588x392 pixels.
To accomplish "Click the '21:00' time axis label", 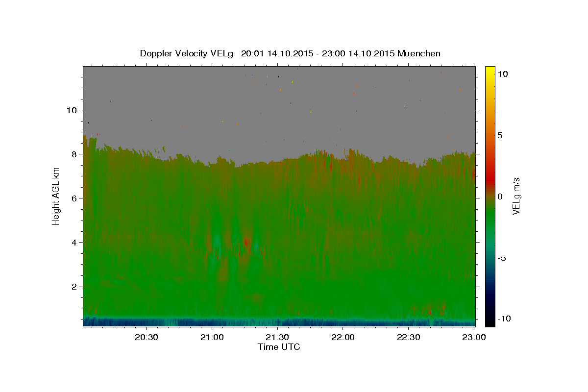I will pos(212,337).
